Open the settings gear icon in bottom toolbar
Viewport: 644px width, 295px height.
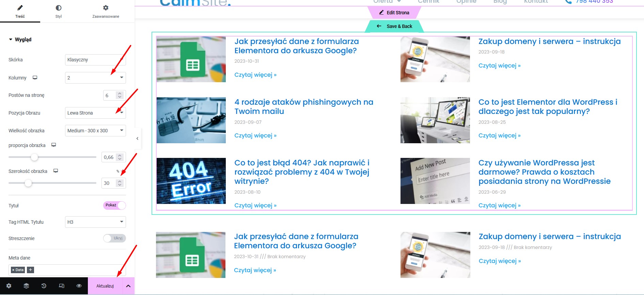9,286
